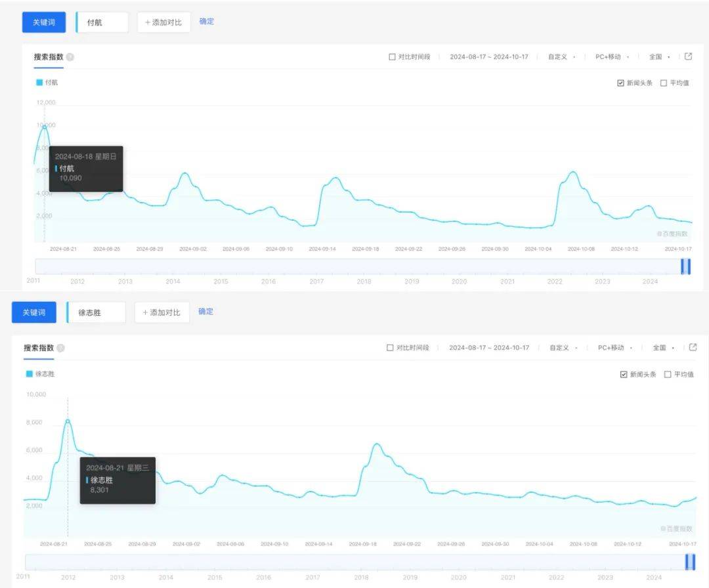
Task: Enable 对比时间段 checkbox in 付航 panel
Action: pos(392,57)
